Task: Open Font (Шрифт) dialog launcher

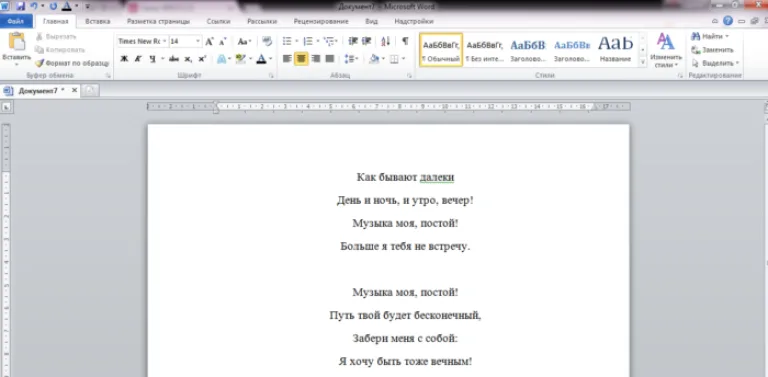Action: (271, 76)
